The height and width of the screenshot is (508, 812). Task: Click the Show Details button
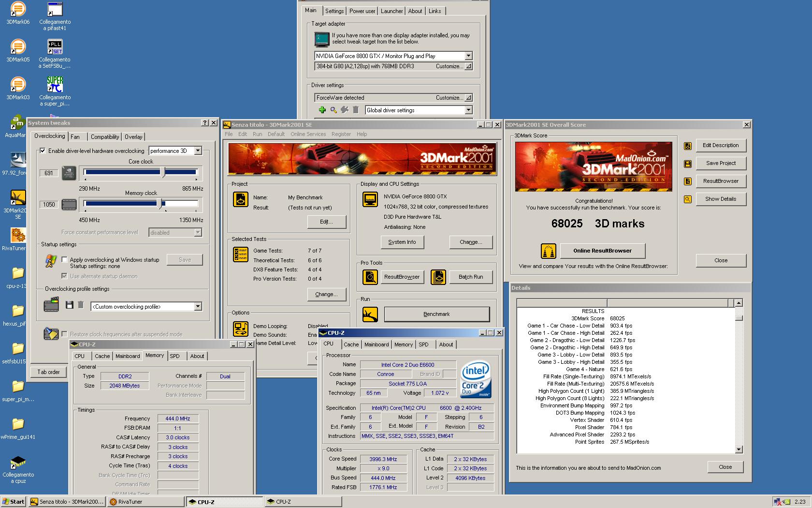(x=721, y=199)
